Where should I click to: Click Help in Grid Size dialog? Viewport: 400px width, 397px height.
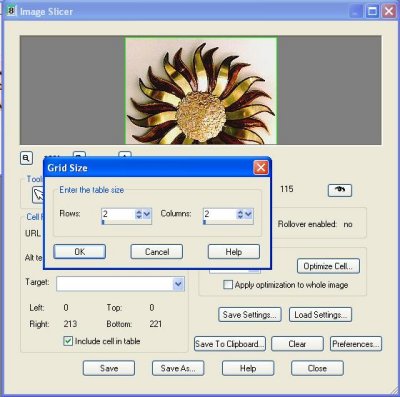pos(234,252)
